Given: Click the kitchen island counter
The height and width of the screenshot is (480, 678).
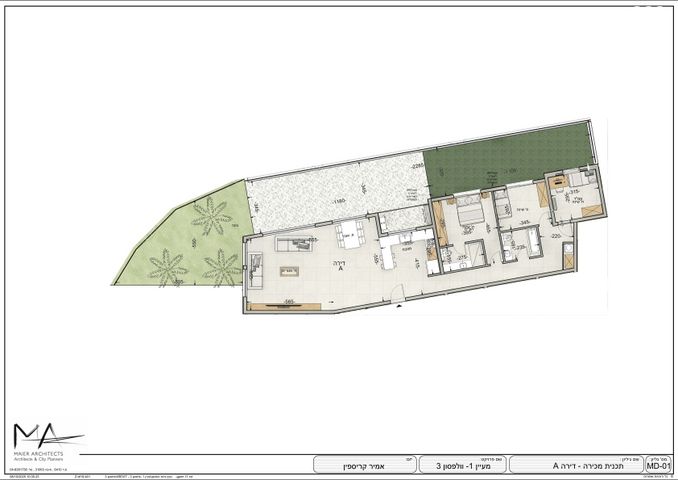Looking at the screenshot, I should pyautogui.click(x=386, y=256).
